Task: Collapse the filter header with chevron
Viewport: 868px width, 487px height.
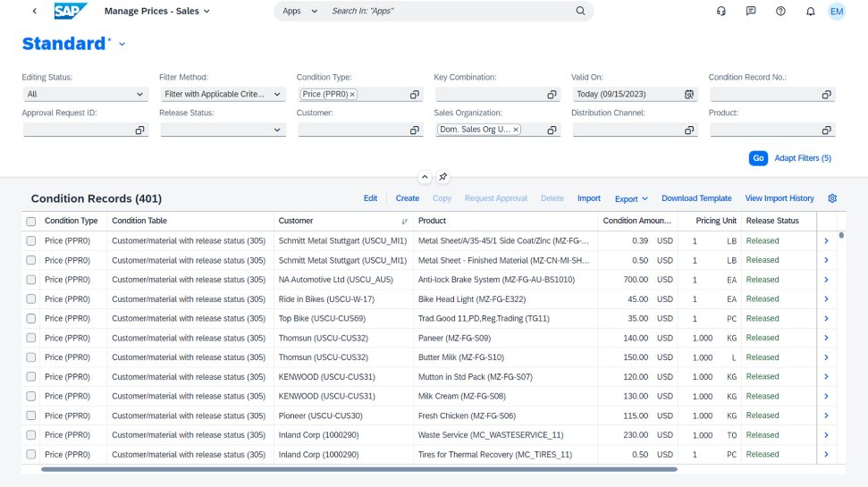Action: tap(426, 177)
